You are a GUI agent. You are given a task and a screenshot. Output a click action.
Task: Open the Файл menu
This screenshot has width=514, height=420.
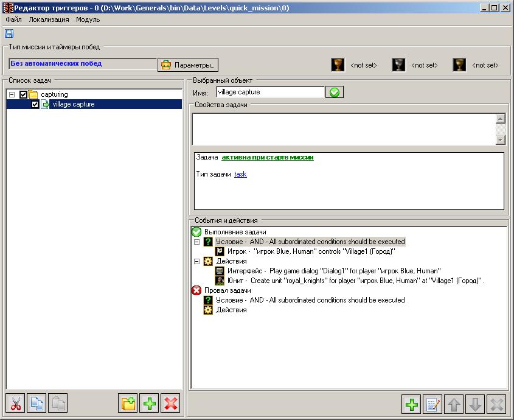coord(13,19)
